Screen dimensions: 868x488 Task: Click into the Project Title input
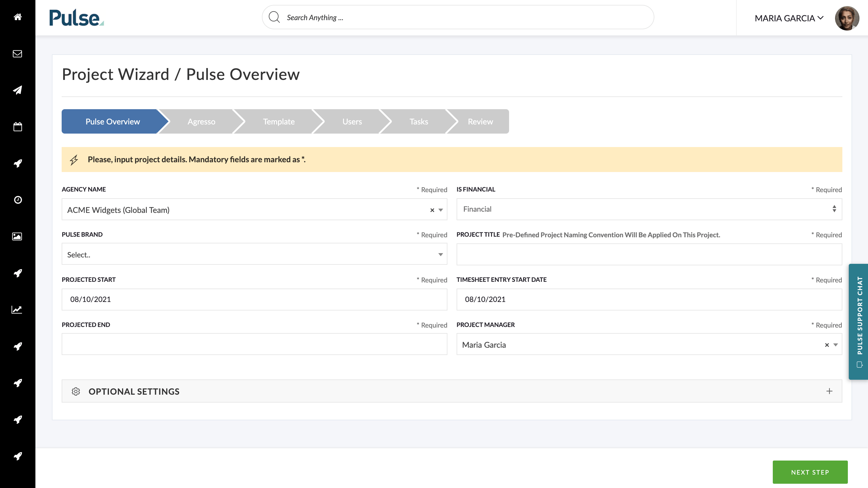tap(649, 254)
